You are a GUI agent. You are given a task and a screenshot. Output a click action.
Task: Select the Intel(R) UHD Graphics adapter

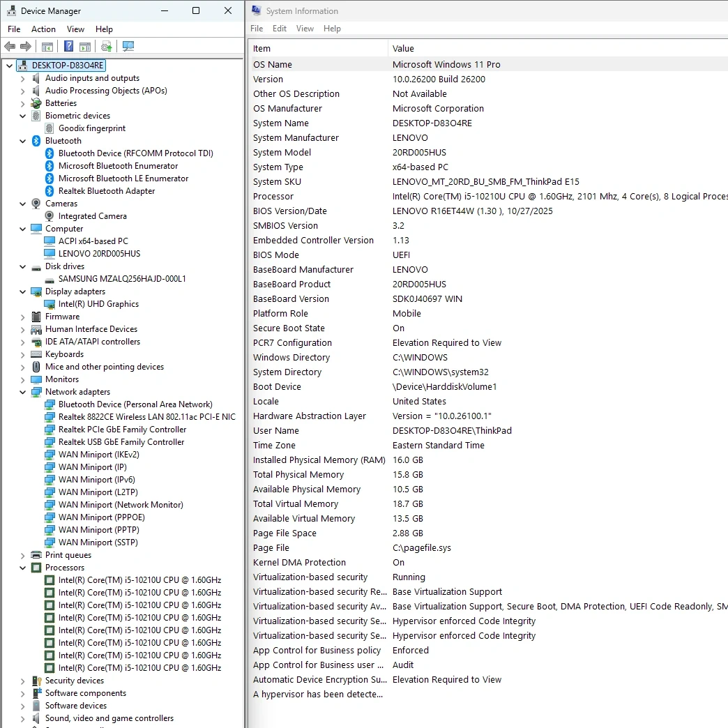click(98, 304)
